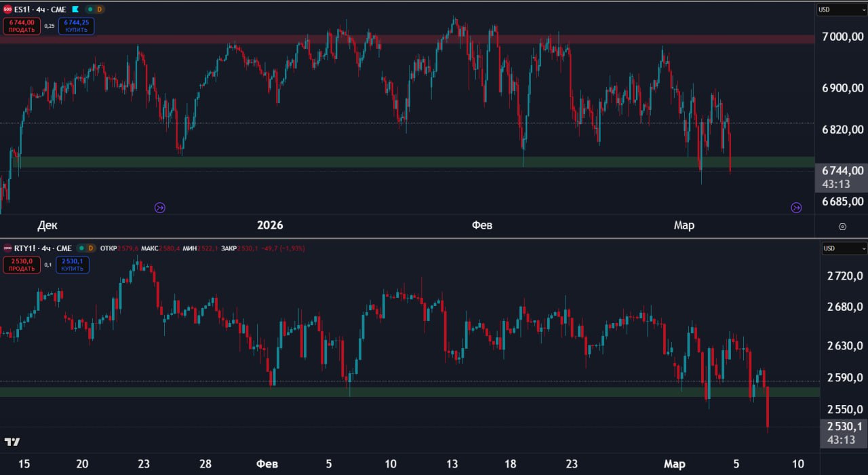The height and width of the screenshot is (475, 868).
Task: Click the 7 000,00 price axis label
Action: click(x=843, y=36)
